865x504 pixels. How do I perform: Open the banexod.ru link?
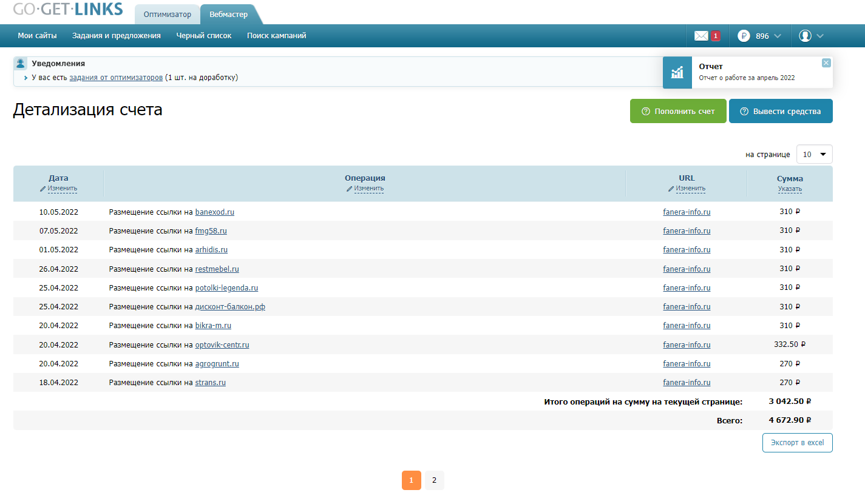pos(215,212)
